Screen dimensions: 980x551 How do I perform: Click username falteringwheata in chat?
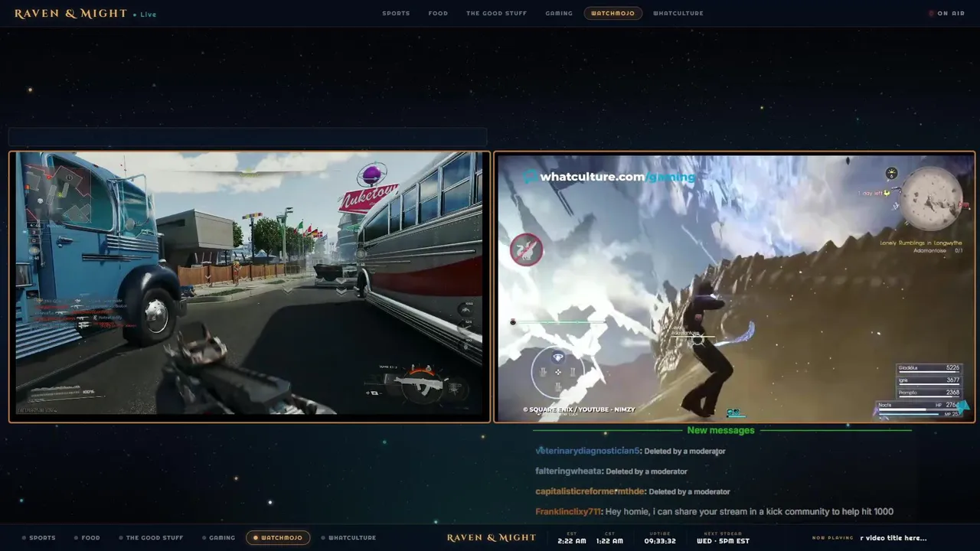coord(569,471)
